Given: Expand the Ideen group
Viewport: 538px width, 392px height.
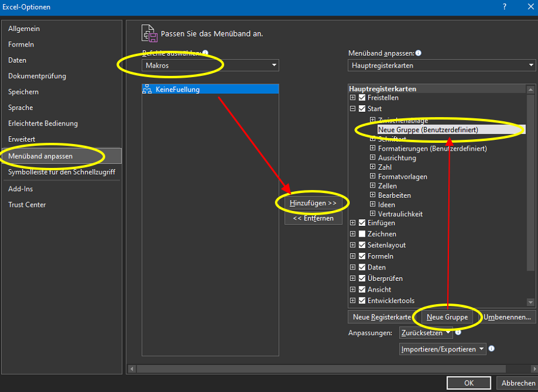Looking at the screenshot, I should (x=372, y=204).
